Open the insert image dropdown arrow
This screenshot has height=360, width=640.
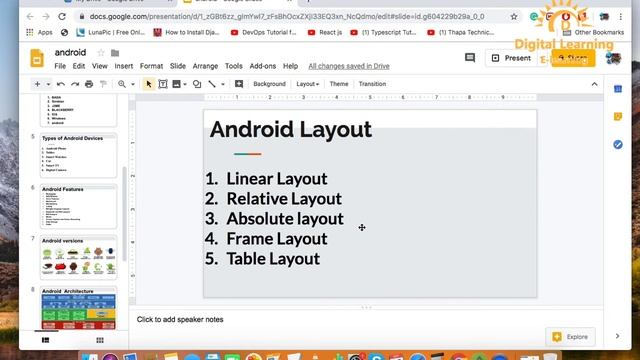pos(185,84)
